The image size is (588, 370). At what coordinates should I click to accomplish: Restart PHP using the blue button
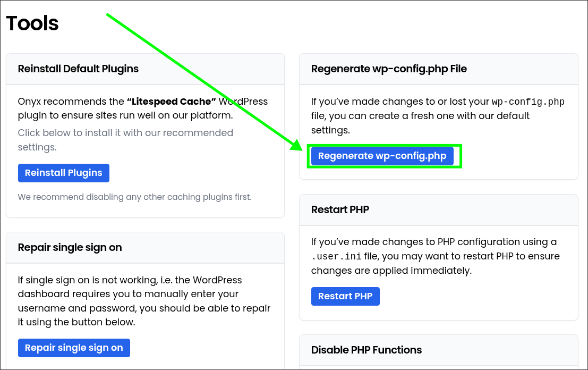click(345, 297)
